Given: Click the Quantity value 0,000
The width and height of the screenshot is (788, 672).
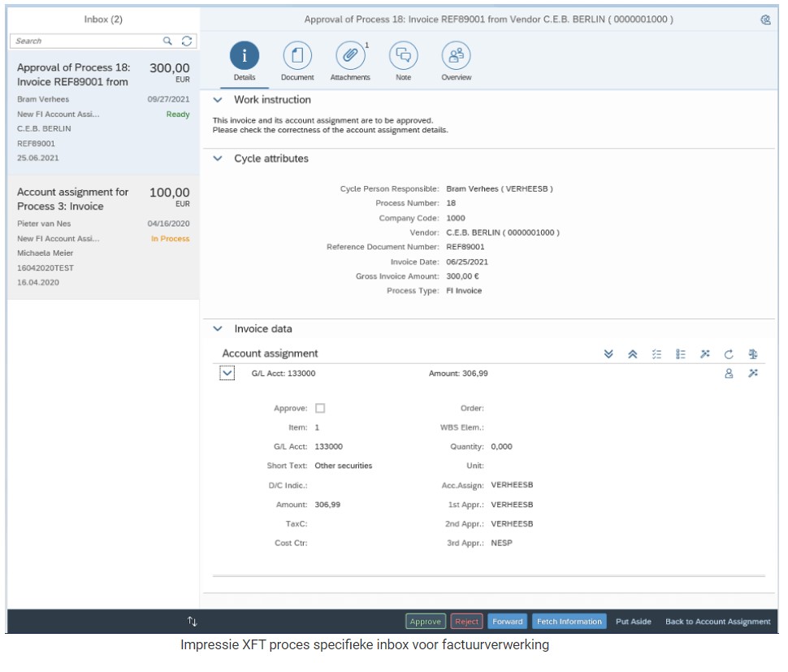Looking at the screenshot, I should click(x=501, y=446).
